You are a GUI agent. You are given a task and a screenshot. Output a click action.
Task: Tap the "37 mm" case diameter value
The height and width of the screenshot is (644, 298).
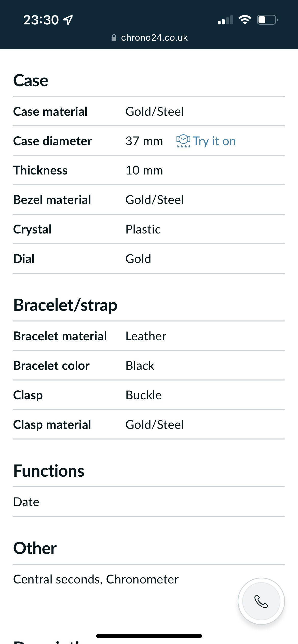click(x=144, y=141)
